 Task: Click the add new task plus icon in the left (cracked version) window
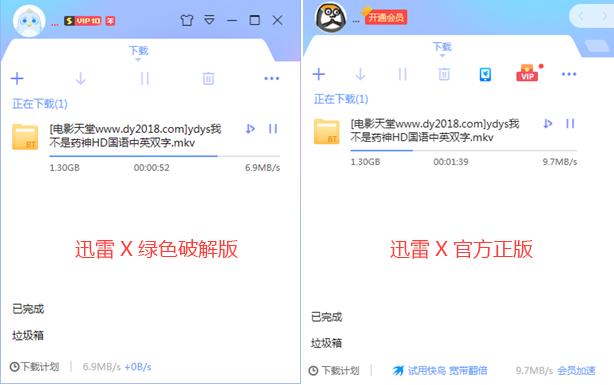point(17,79)
